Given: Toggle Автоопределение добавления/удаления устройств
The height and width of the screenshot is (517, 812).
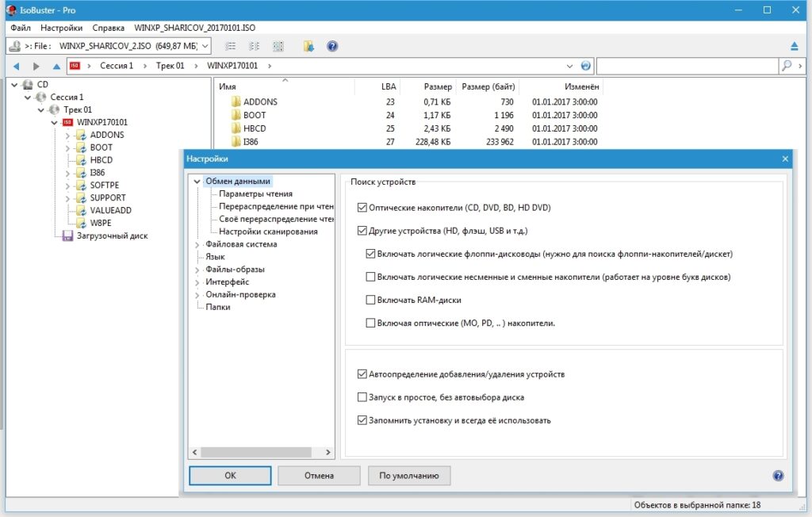Looking at the screenshot, I should 362,374.
